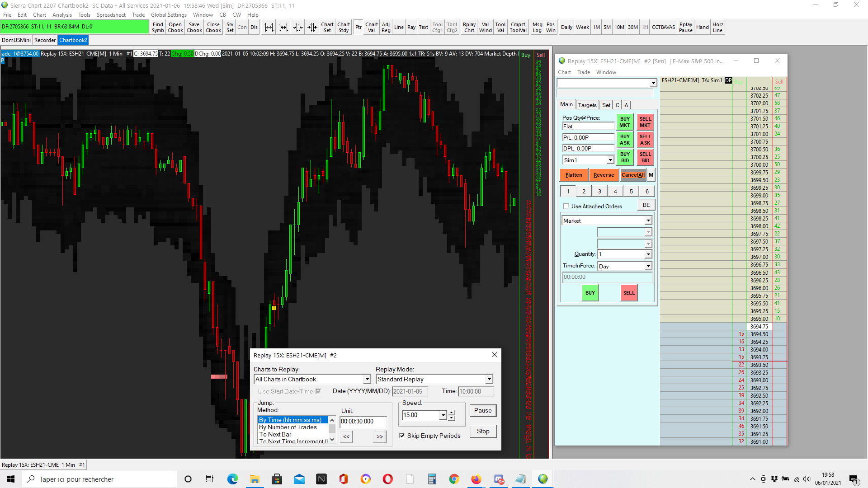Open the Global Settings menu
This screenshot has height=488, width=868.
point(169,15)
